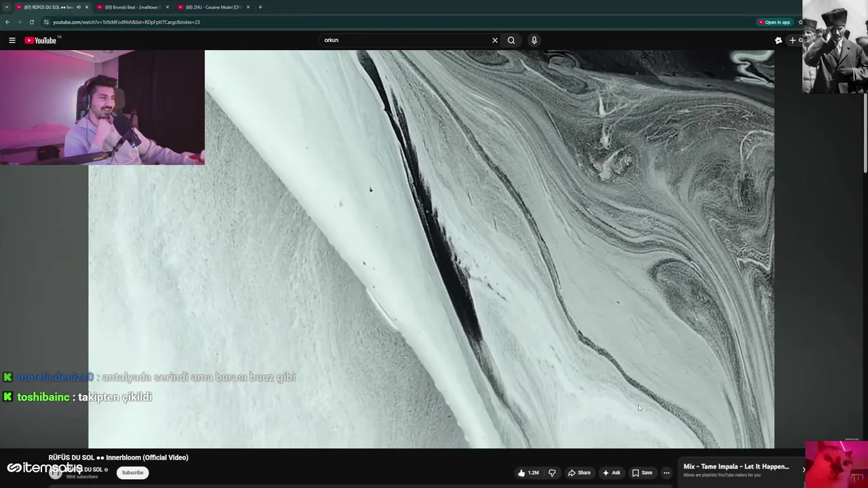Switch to the Bronski Beat Smalltown tab
The width and height of the screenshot is (868, 488).
132,7
